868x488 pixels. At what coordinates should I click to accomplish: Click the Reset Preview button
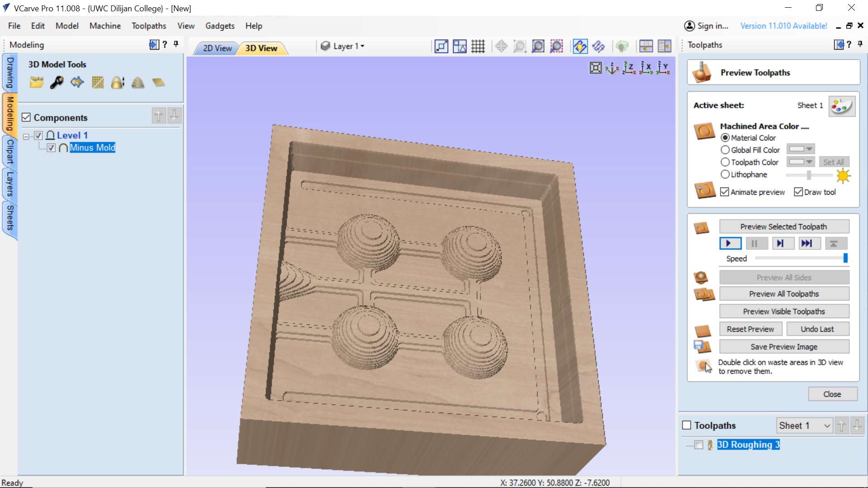coord(750,329)
